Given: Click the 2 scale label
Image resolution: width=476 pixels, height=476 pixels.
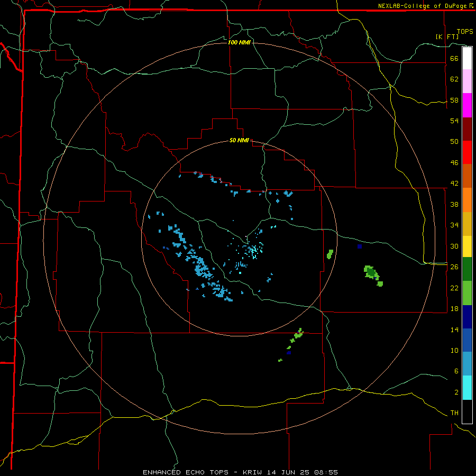Looking at the screenshot, I should pos(456,392).
